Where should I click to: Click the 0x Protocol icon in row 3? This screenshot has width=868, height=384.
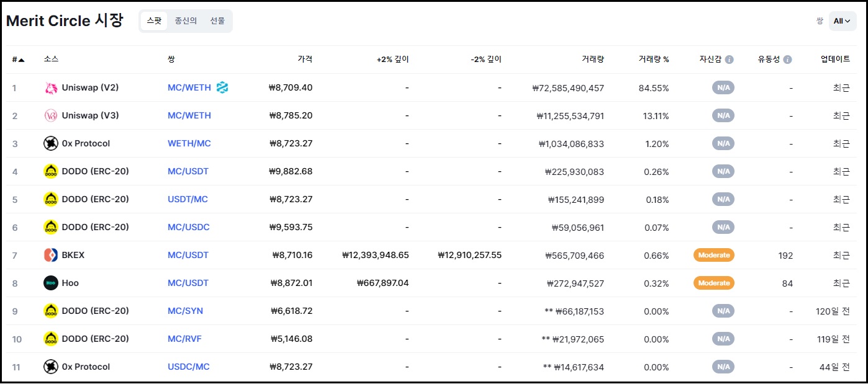(51, 144)
